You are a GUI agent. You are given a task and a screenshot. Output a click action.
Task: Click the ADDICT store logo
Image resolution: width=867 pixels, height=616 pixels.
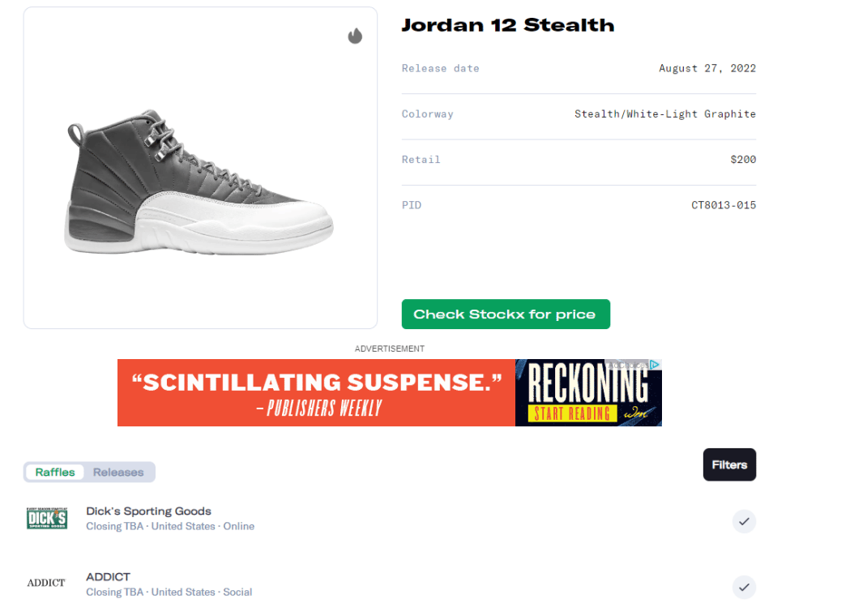click(46, 583)
